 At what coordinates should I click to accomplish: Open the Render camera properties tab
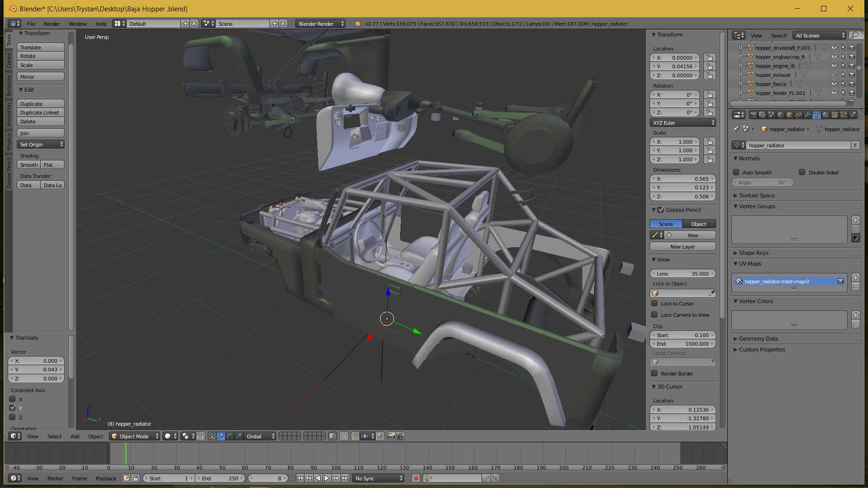tap(753, 115)
